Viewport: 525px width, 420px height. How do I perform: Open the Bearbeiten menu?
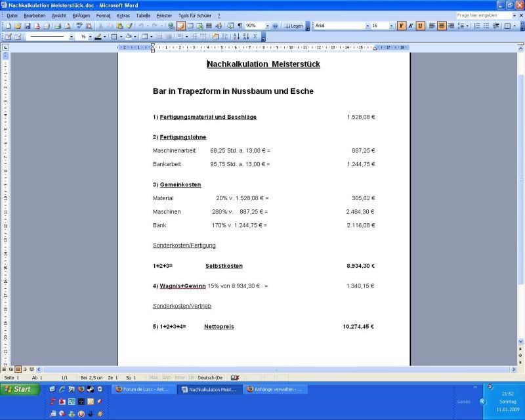click(x=35, y=15)
